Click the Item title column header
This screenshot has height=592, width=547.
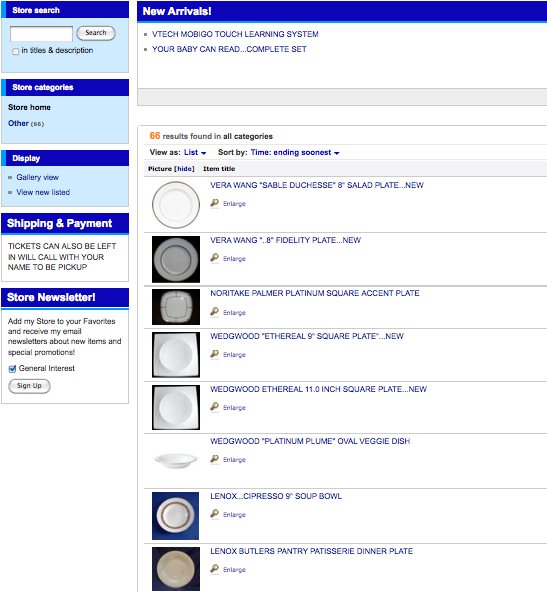click(219, 169)
